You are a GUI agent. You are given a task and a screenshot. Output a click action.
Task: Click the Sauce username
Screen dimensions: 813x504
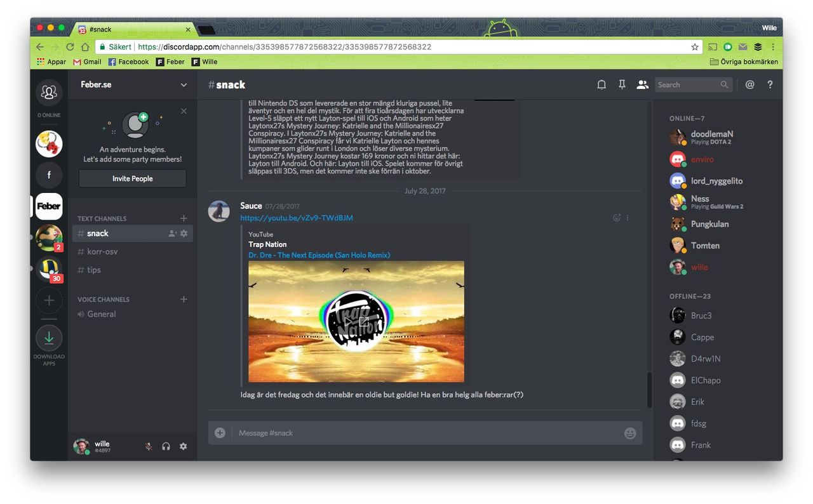coord(251,206)
